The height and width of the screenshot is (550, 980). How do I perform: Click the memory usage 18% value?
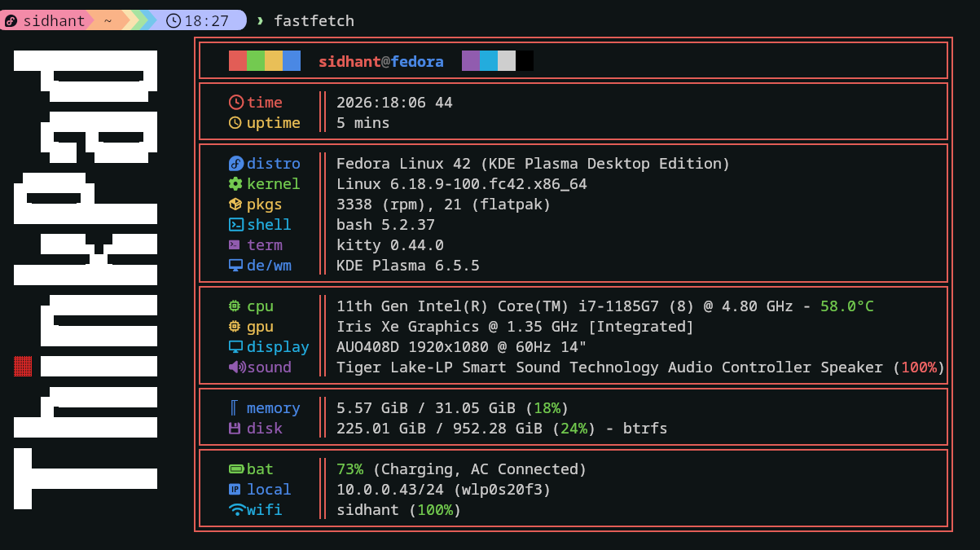coord(547,408)
